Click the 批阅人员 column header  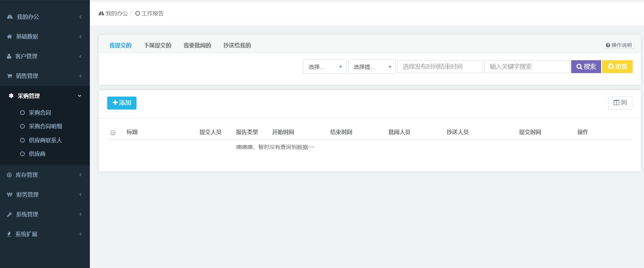point(399,132)
